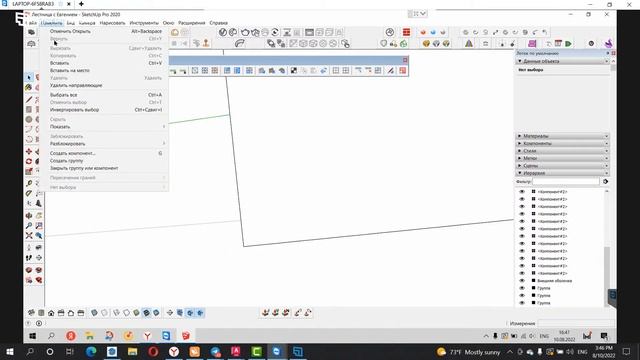Close the LAPTOP-6F58RAB3 tab
The width and height of the screenshot is (640, 360).
click(69, 4)
